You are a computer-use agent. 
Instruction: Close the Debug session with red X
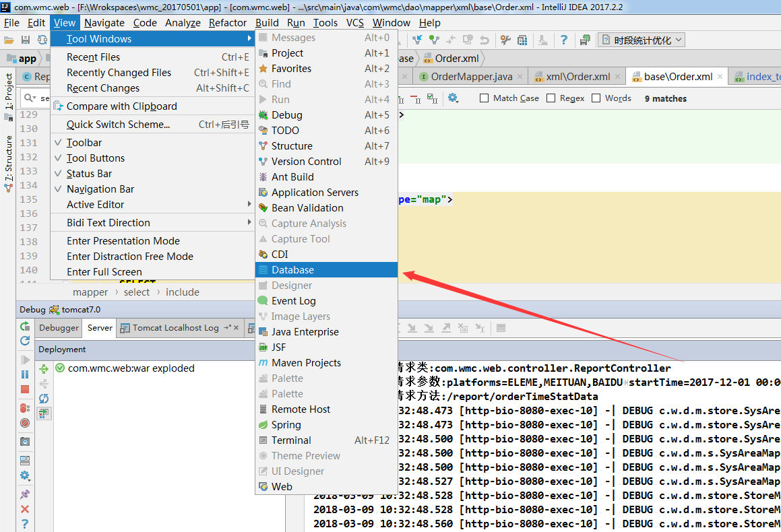pos(25,509)
